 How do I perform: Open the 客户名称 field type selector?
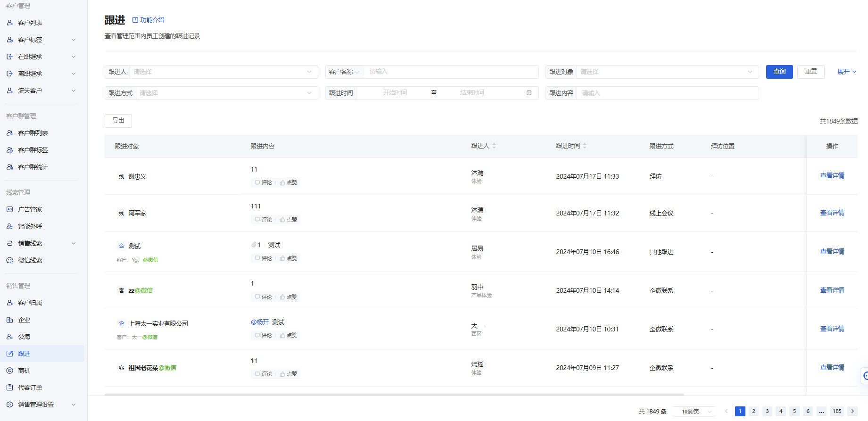(344, 72)
